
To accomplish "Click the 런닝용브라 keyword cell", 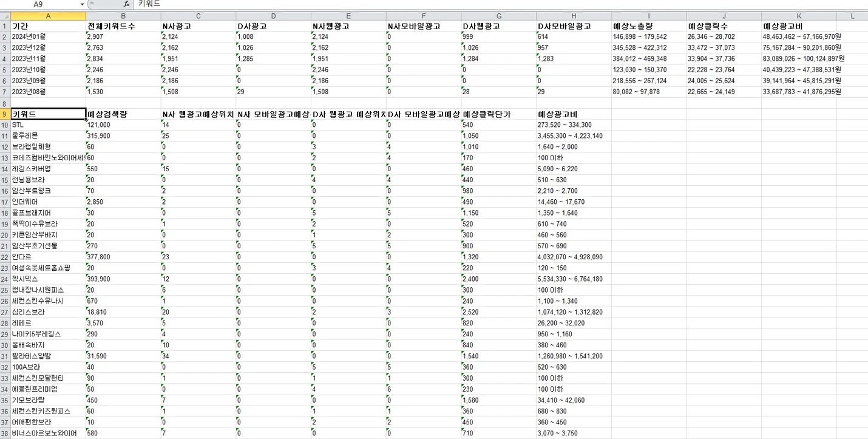I will [x=48, y=180].
